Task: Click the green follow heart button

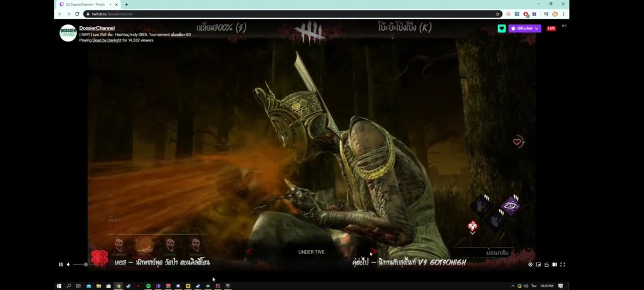Action: [501, 28]
